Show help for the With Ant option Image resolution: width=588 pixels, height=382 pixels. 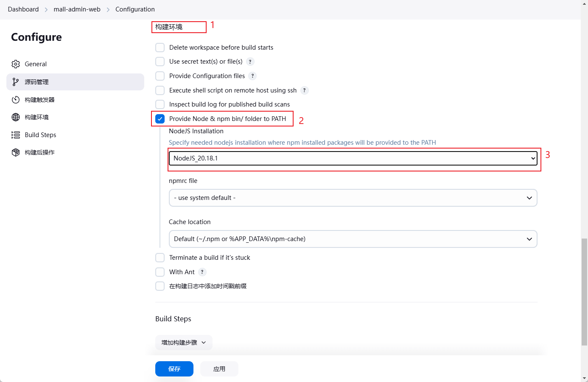coord(202,272)
